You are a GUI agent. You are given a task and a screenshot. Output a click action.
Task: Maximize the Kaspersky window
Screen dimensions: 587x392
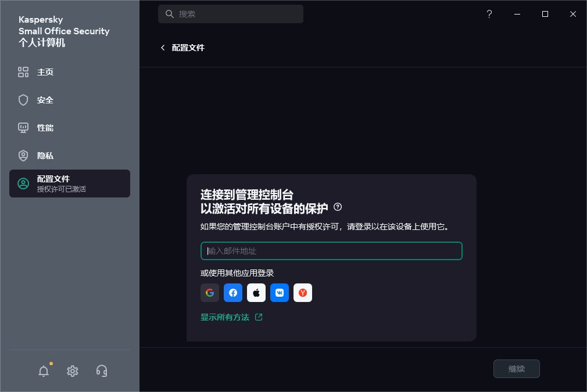[545, 14]
